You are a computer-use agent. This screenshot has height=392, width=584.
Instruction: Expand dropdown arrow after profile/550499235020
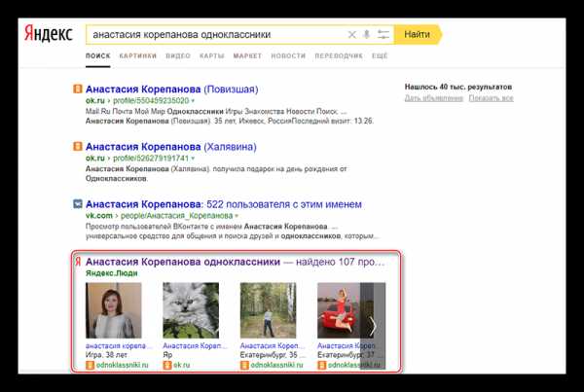[x=193, y=101]
